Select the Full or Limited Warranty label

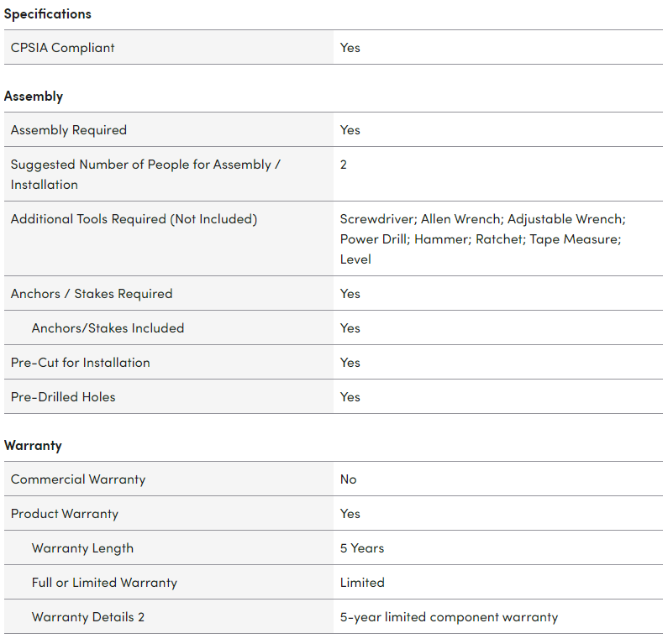(x=104, y=583)
